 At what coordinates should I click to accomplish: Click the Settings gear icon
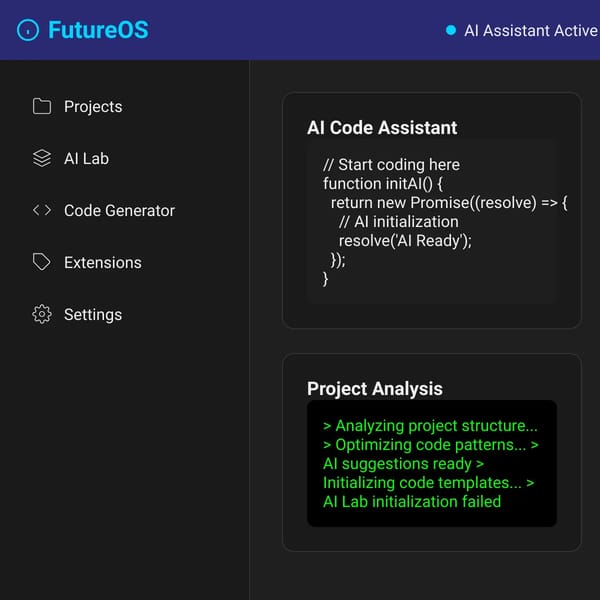pyautogui.click(x=42, y=314)
